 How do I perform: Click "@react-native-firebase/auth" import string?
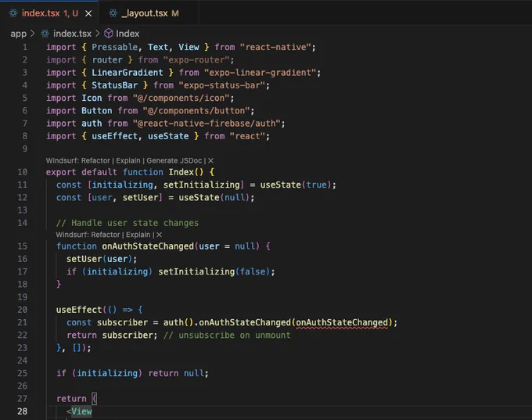(x=207, y=124)
